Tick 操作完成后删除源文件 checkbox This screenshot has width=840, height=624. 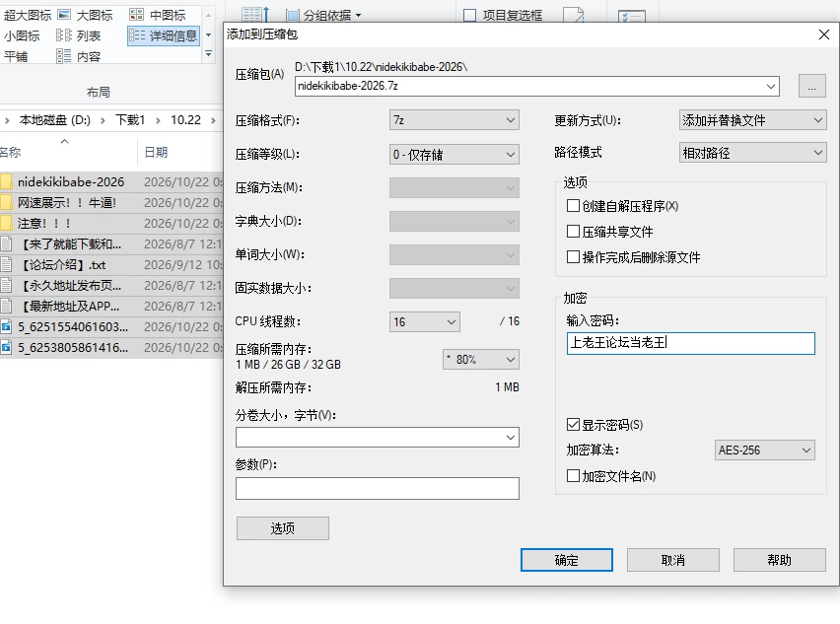pyautogui.click(x=573, y=257)
